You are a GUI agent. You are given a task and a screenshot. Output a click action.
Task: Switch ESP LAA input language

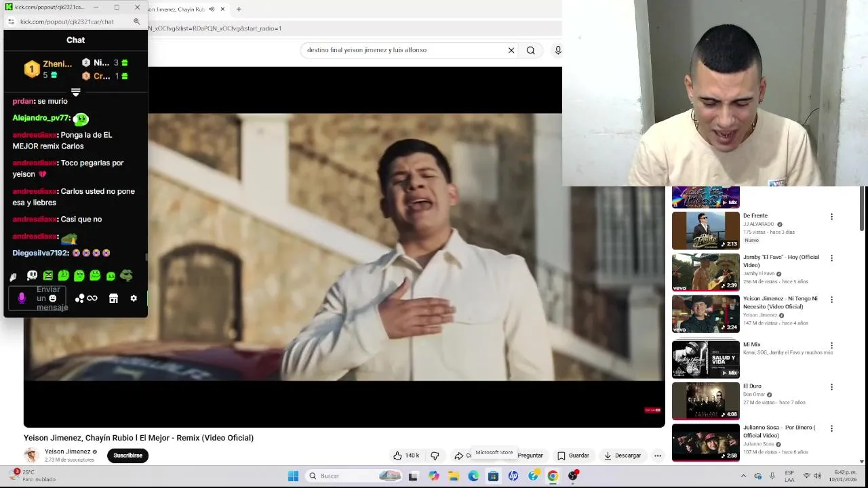tap(789, 476)
